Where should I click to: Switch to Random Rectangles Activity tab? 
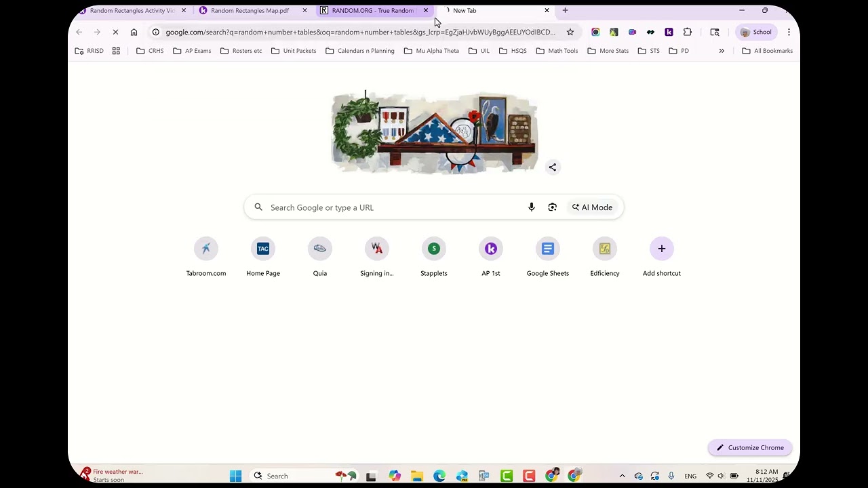pos(132,10)
